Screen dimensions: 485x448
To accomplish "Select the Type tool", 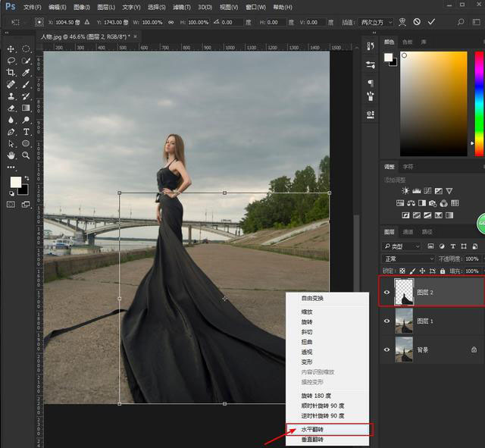I will [x=26, y=132].
